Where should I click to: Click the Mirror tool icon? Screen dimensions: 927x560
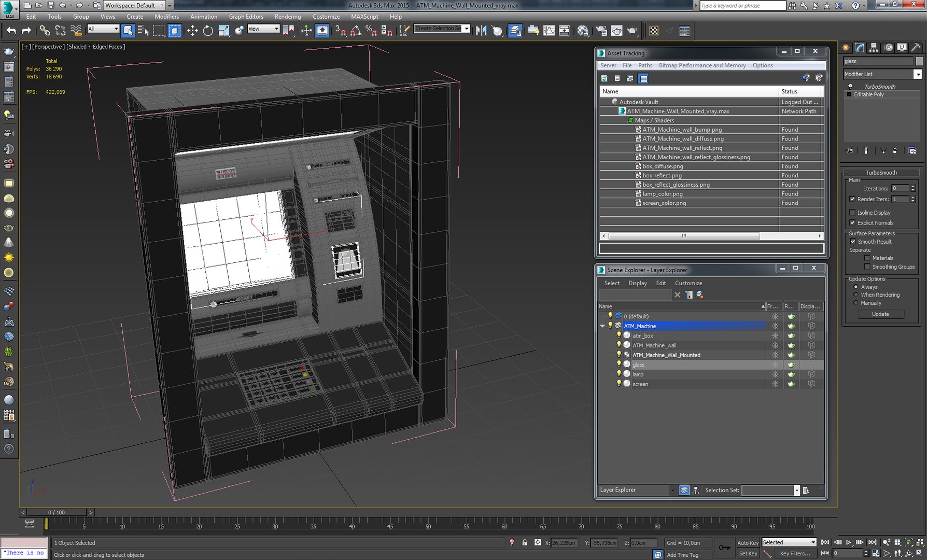pos(481,31)
